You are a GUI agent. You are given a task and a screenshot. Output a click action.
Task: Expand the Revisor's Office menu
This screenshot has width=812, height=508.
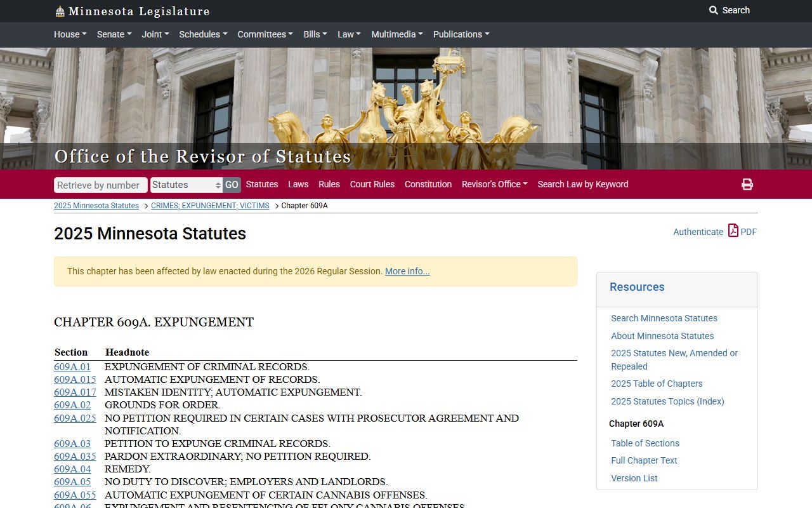click(495, 184)
